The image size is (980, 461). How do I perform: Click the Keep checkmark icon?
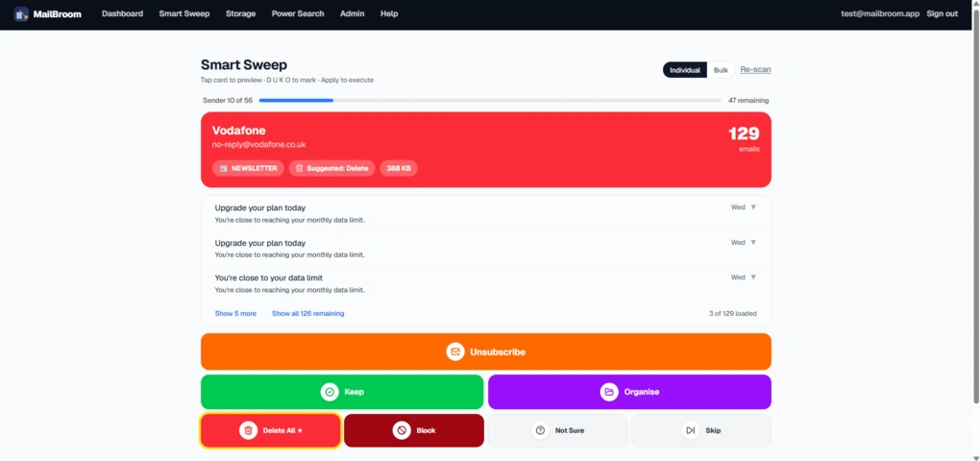click(330, 392)
